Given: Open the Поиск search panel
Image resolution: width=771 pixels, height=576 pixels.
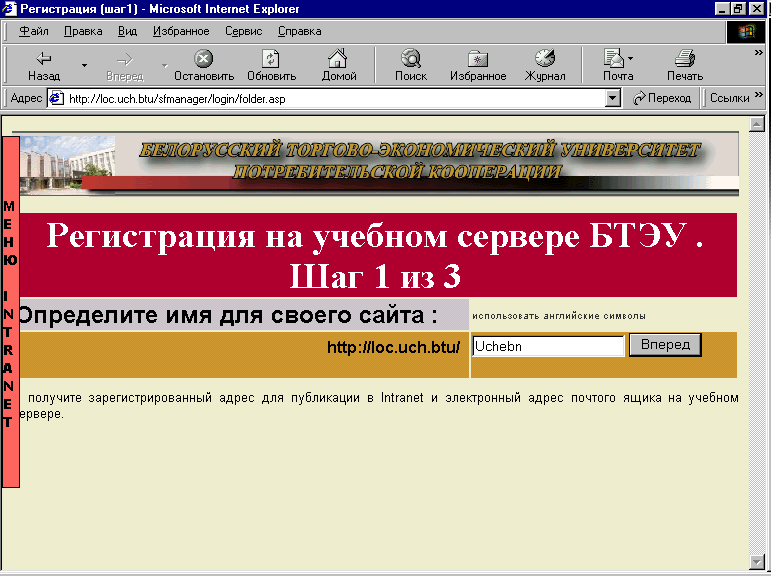Looking at the screenshot, I should coord(411,65).
